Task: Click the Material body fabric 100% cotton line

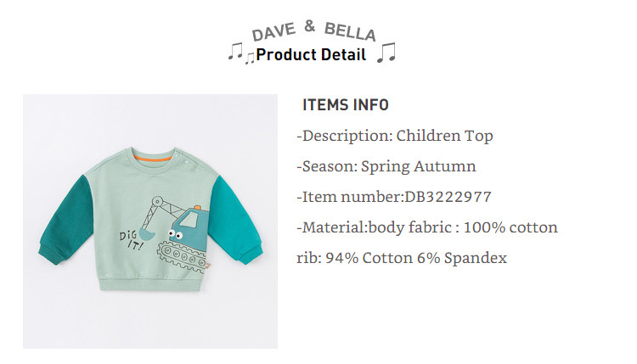Action: point(427,227)
